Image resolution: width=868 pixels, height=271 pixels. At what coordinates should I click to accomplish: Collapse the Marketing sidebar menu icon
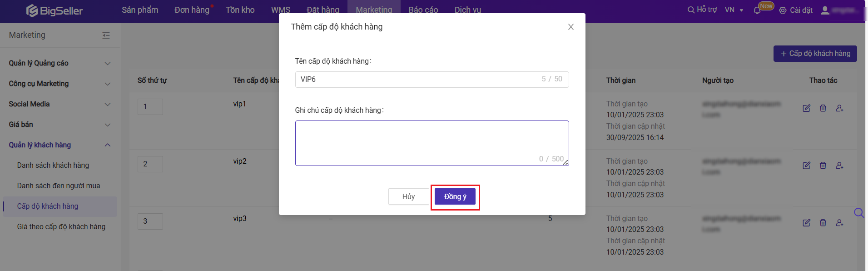(x=106, y=35)
